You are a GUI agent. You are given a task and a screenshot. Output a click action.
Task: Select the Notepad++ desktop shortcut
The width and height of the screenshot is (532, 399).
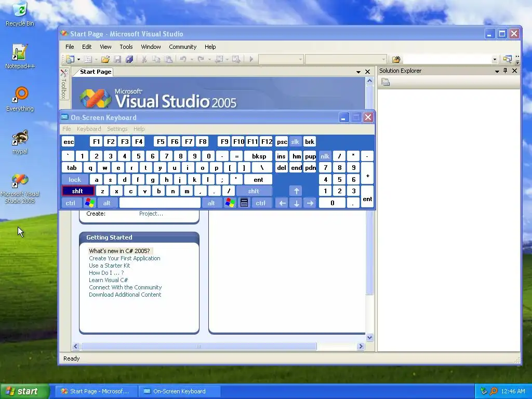20,56
